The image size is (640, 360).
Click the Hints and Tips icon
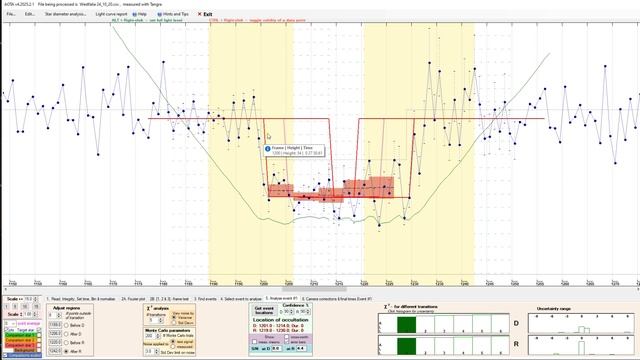click(160, 14)
